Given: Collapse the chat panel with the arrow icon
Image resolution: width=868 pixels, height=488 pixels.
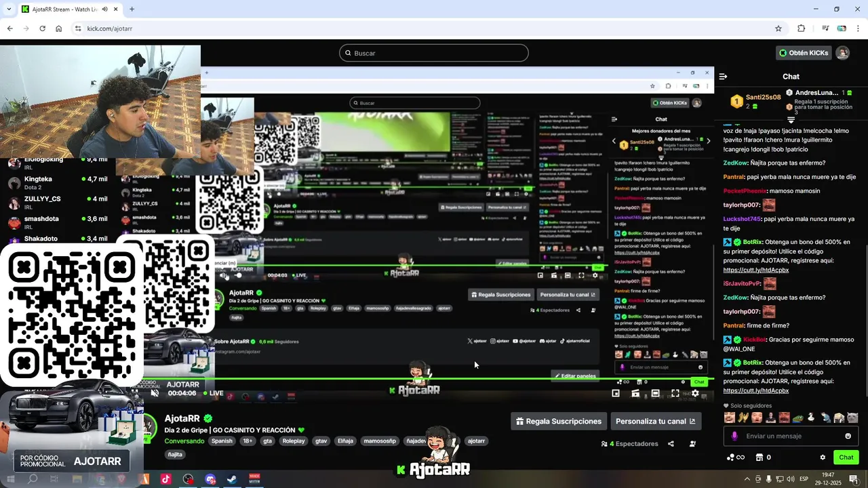Looking at the screenshot, I should tap(724, 77).
